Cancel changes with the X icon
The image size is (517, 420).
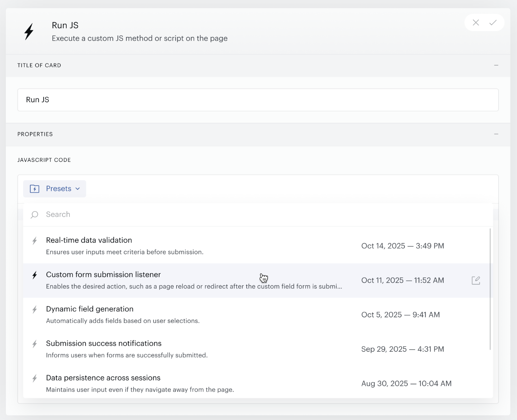click(x=476, y=23)
